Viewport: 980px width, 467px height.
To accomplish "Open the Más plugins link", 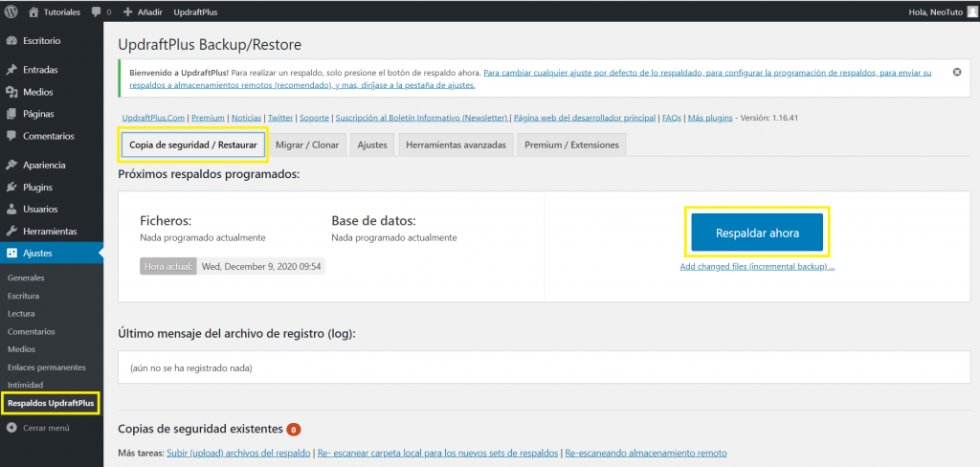I will (710, 118).
